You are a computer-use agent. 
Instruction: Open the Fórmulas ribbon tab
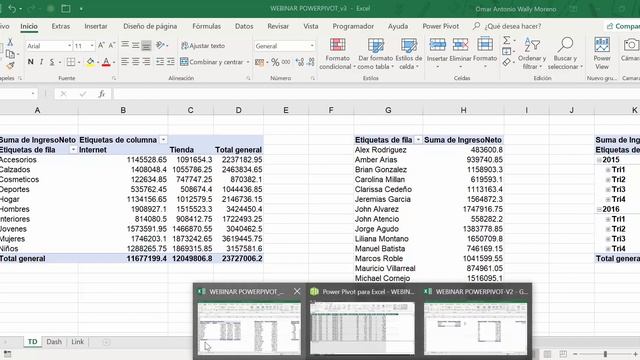coord(207,26)
